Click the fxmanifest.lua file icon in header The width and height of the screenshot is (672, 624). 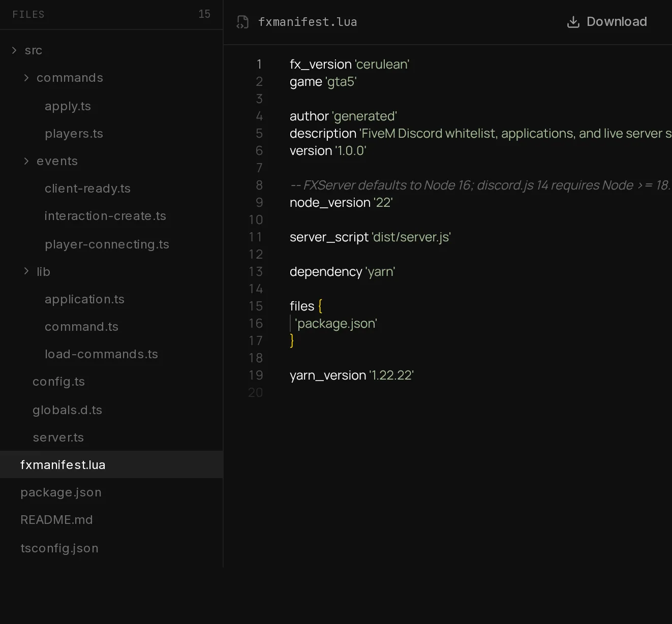[242, 22]
